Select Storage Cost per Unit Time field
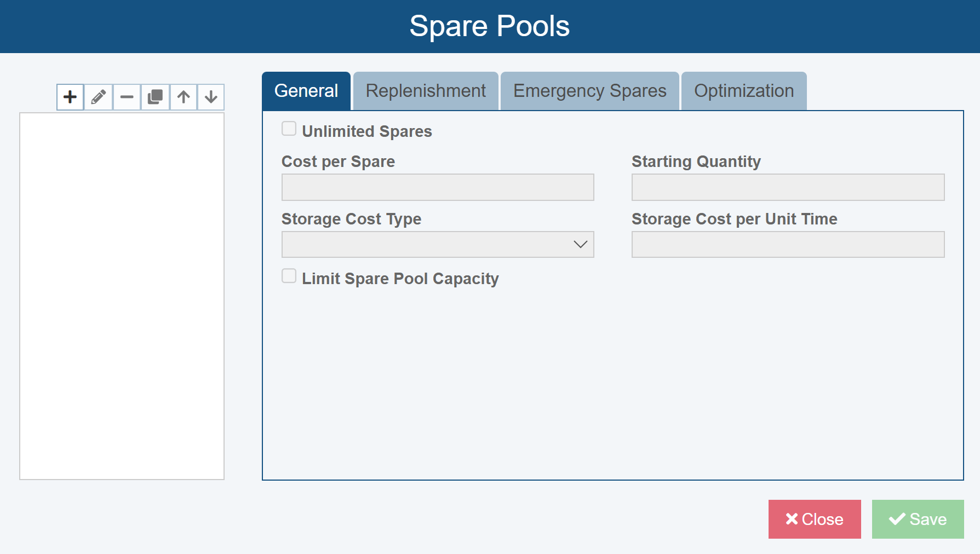Screen dimensions: 980x554 point(787,245)
